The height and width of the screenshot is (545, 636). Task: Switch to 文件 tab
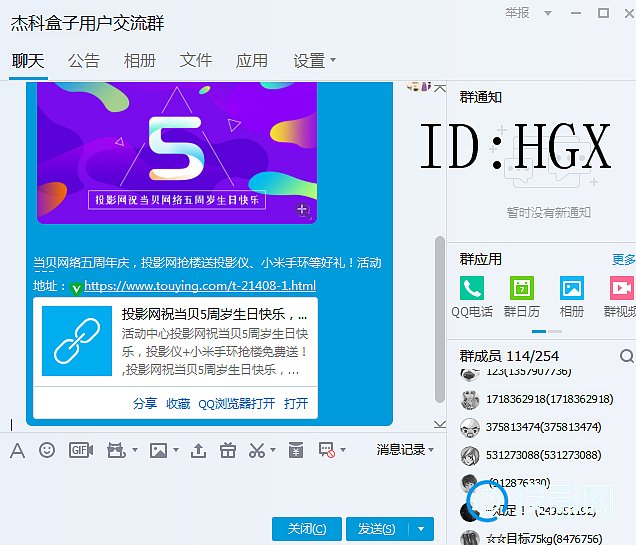click(196, 61)
